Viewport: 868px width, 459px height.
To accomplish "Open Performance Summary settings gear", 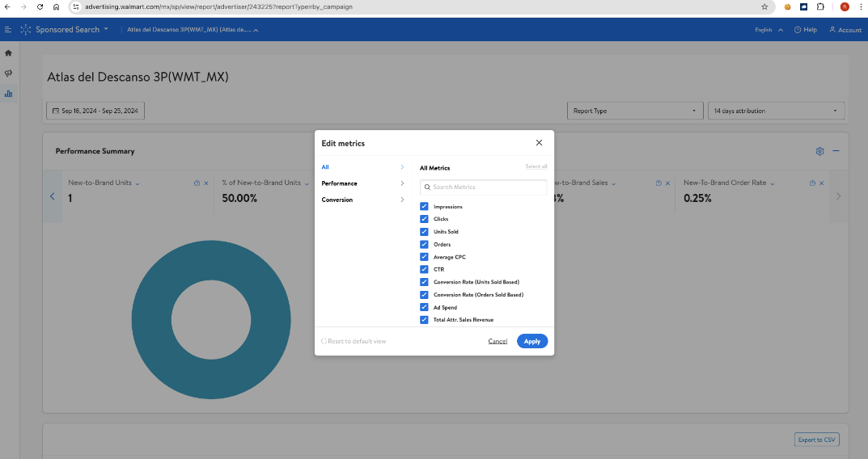I will (x=819, y=151).
